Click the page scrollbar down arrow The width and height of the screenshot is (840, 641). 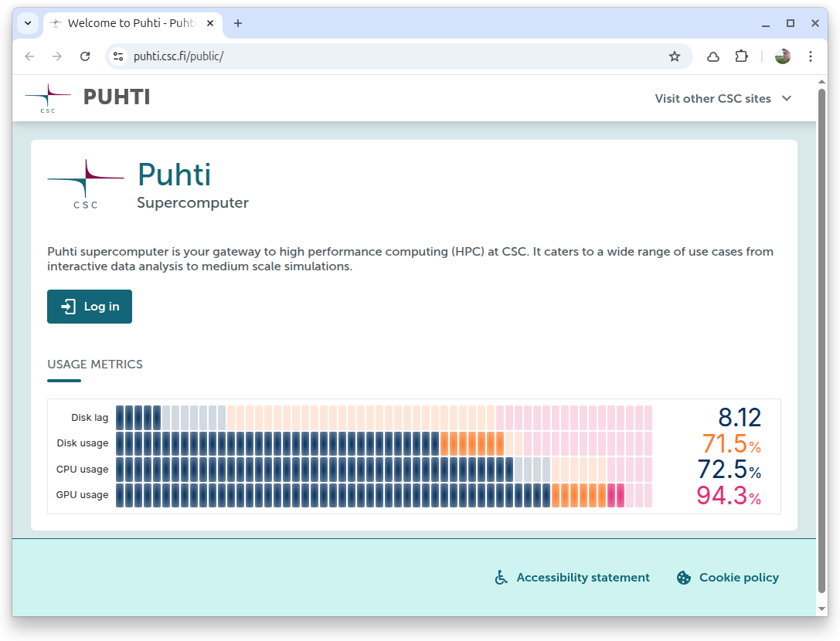(821, 609)
